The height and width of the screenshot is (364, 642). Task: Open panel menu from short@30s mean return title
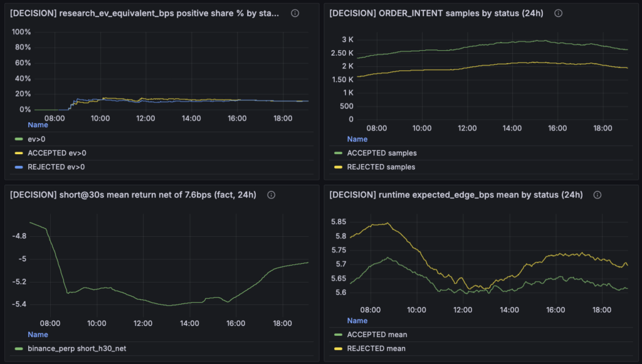click(133, 195)
